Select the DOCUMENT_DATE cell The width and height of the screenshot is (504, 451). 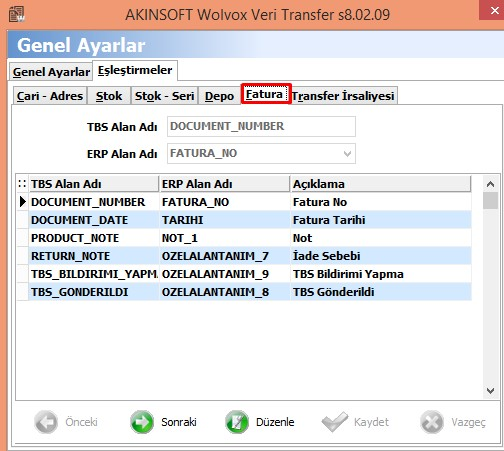[x=94, y=220]
